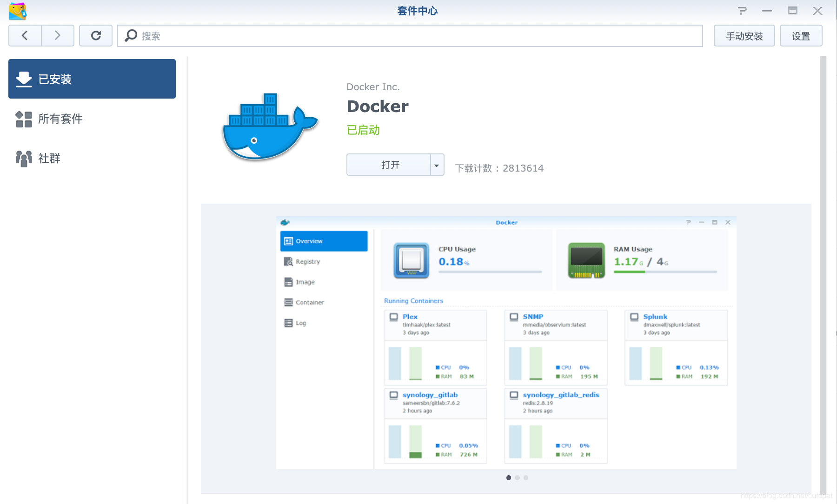This screenshot has width=837, height=504.
Task: Click the 社群 people icon
Action: pos(24,159)
